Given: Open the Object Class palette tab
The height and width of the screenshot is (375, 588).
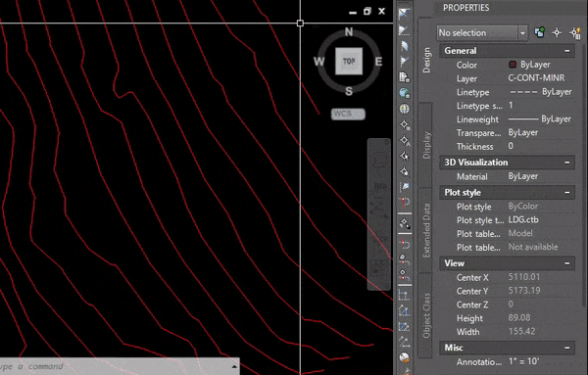Looking at the screenshot, I should (426, 315).
